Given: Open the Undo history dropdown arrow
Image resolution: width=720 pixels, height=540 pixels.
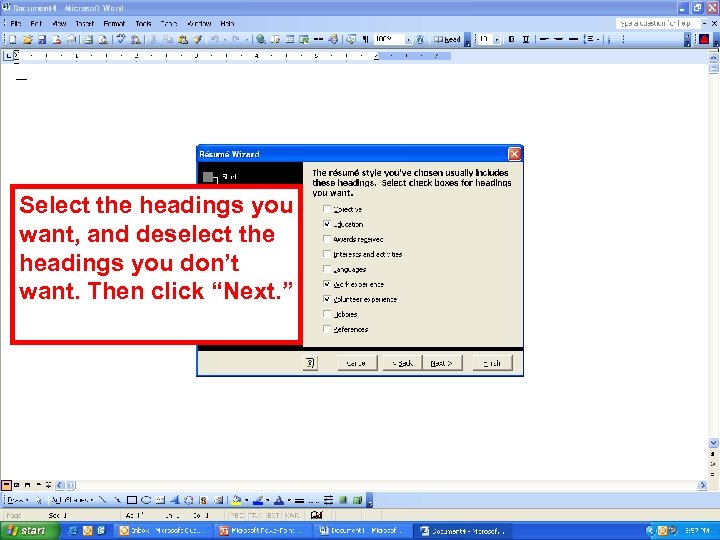Looking at the screenshot, I should (x=225, y=39).
